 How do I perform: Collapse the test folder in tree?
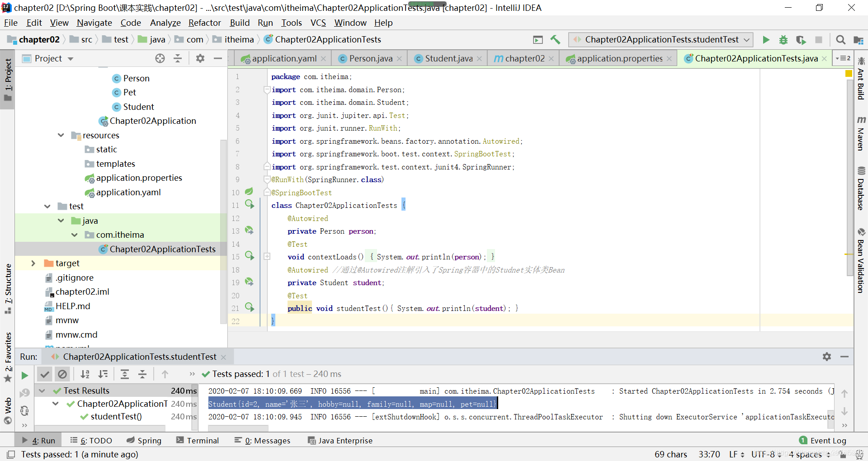[47, 206]
